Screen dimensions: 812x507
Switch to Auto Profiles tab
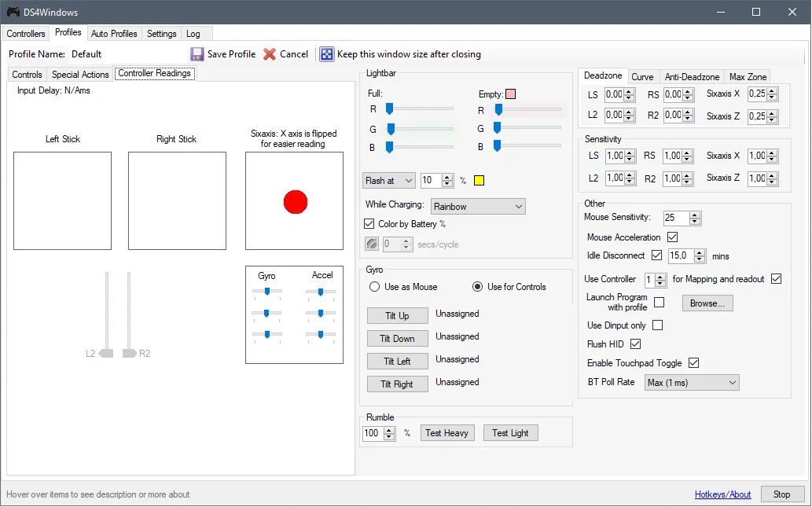point(114,34)
